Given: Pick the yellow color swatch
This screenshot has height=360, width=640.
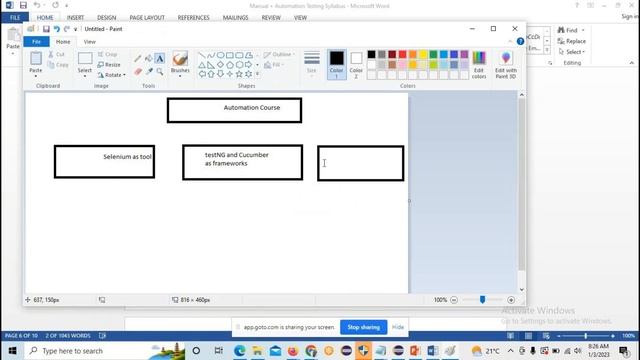Looking at the screenshot, I should coord(423,54).
